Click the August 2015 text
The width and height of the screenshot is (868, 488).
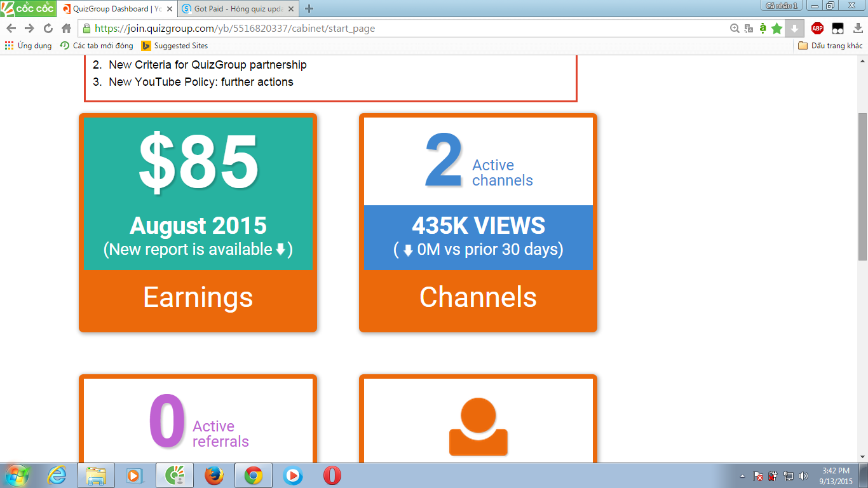[x=198, y=226]
